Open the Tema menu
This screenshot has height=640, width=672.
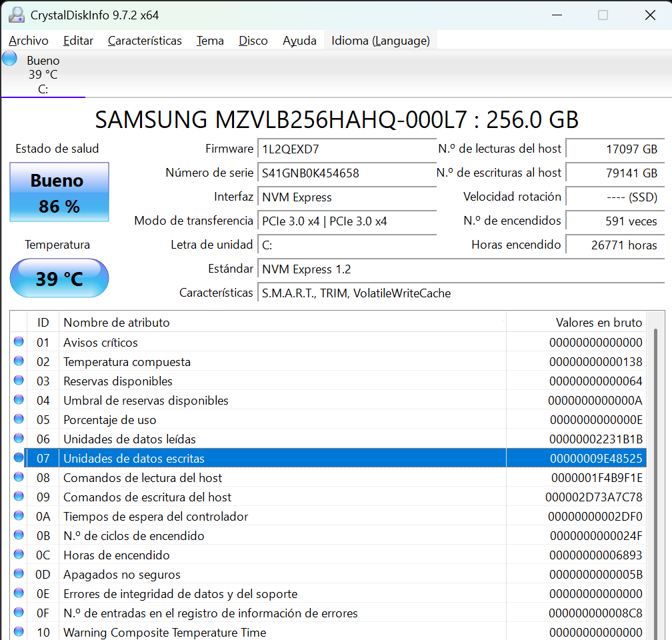coord(210,41)
